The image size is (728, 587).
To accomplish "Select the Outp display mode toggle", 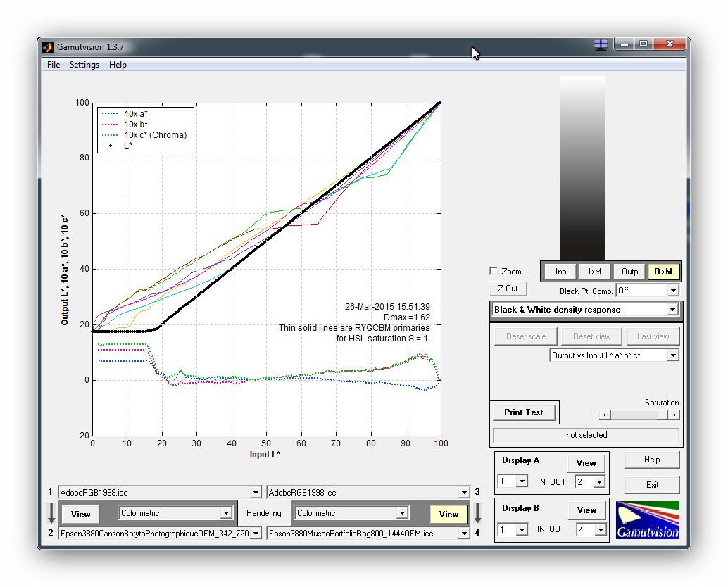I will coord(629,272).
